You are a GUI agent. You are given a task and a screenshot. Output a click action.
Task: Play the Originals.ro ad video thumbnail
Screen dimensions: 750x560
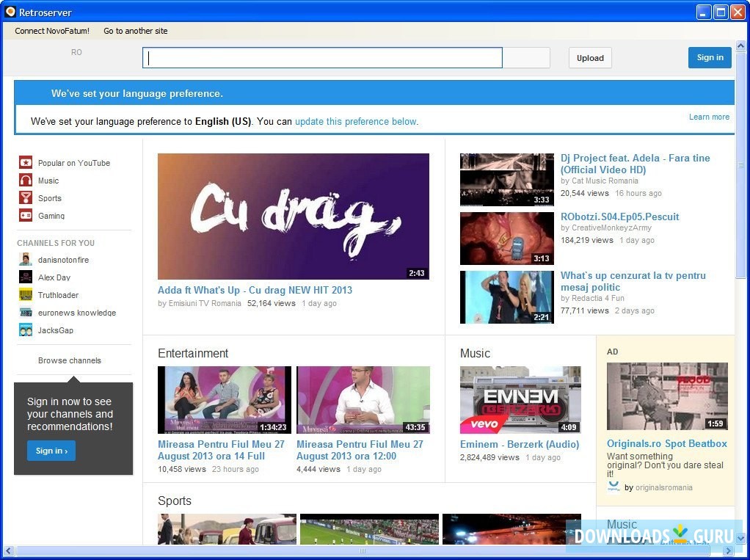pos(667,396)
